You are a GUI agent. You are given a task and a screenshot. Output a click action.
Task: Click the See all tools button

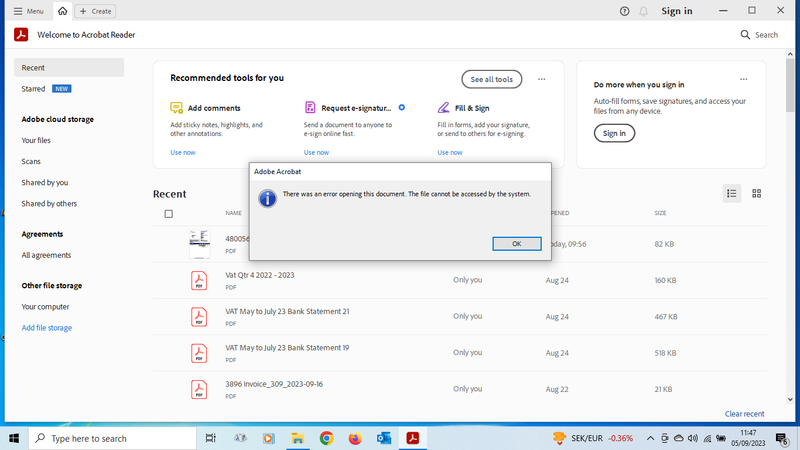491,79
